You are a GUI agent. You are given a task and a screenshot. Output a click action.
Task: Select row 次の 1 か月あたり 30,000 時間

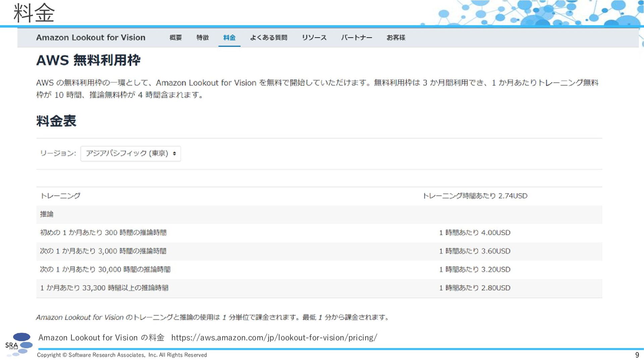click(319, 269)
